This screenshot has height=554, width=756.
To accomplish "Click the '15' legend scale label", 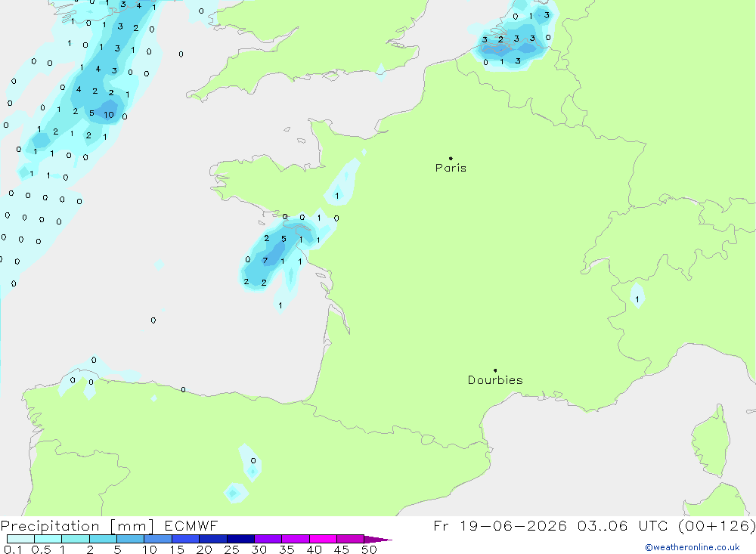I will 177,549.
